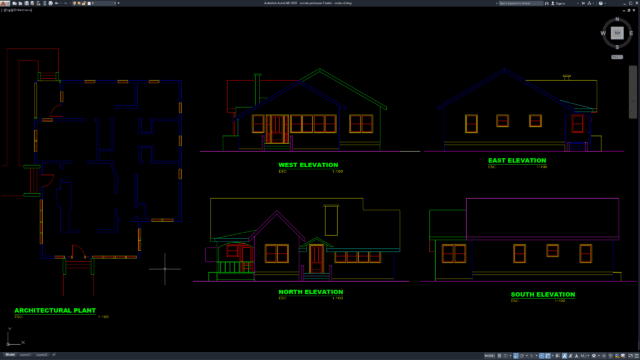Click the workspace switching gear icon
Viewport: 640px width, 360px height.
point(594,356)
